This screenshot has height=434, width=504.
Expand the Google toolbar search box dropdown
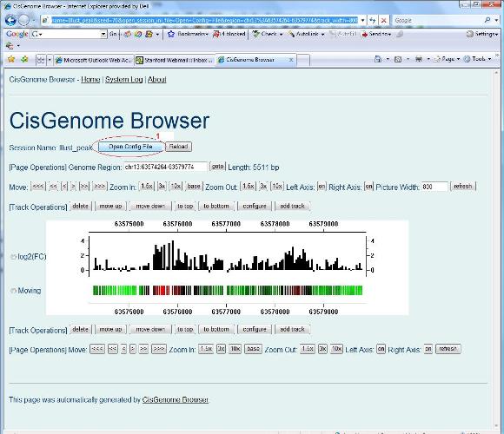(x=103, y=34)
